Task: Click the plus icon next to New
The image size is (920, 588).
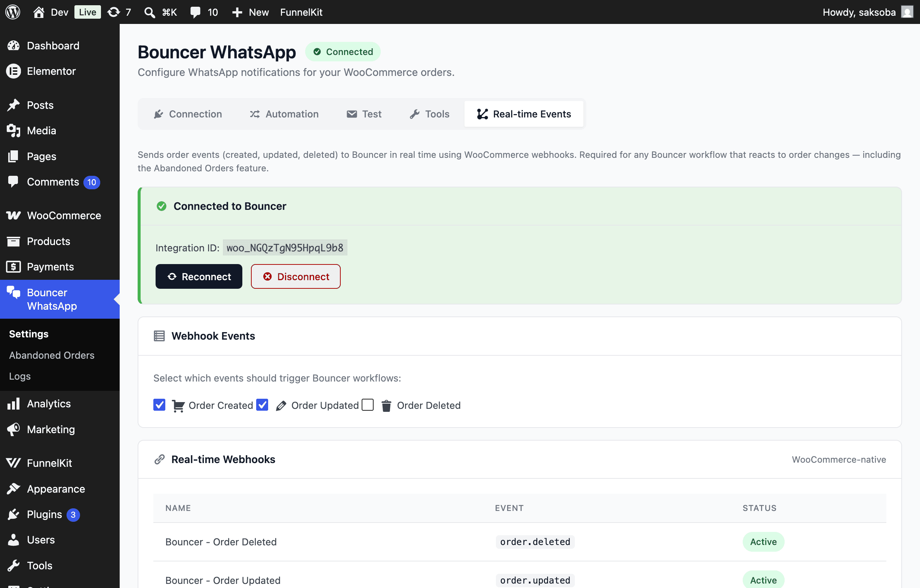Action: (x=237, y=12)
